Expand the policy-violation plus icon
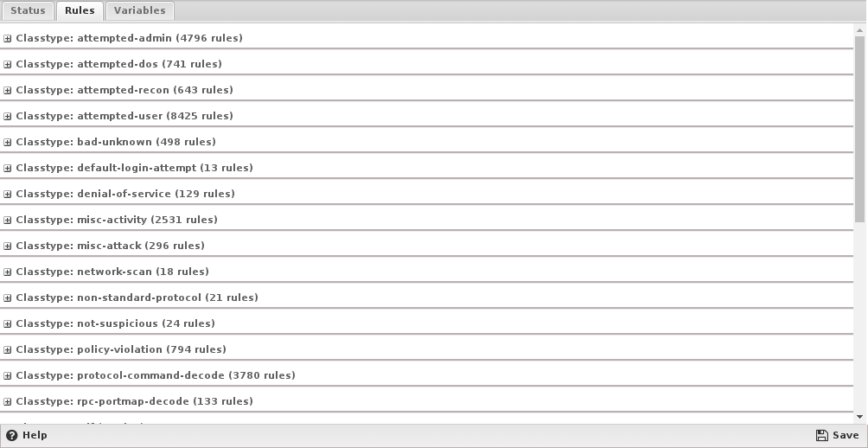Screen dimensions: 868x448 7,350
